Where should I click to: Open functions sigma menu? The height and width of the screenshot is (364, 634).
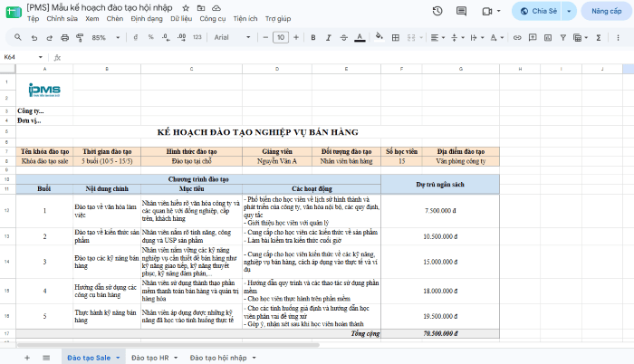click(599, 38)
